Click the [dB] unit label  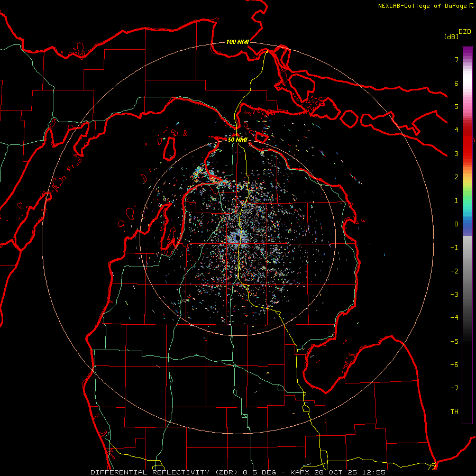[451, 36]
